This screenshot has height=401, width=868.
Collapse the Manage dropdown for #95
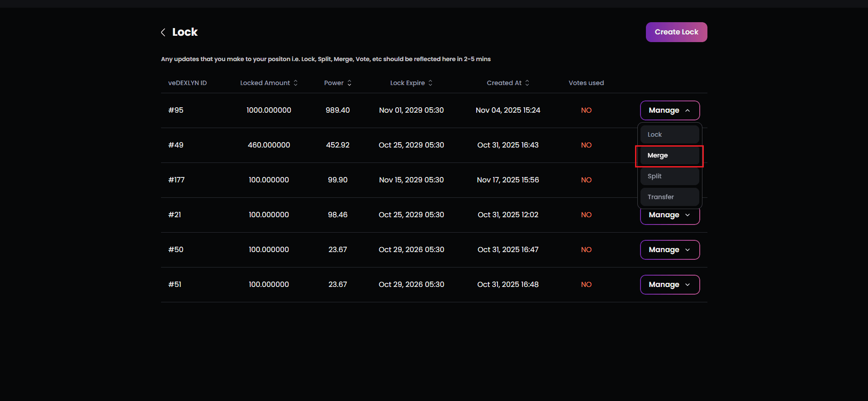[669, 110]
